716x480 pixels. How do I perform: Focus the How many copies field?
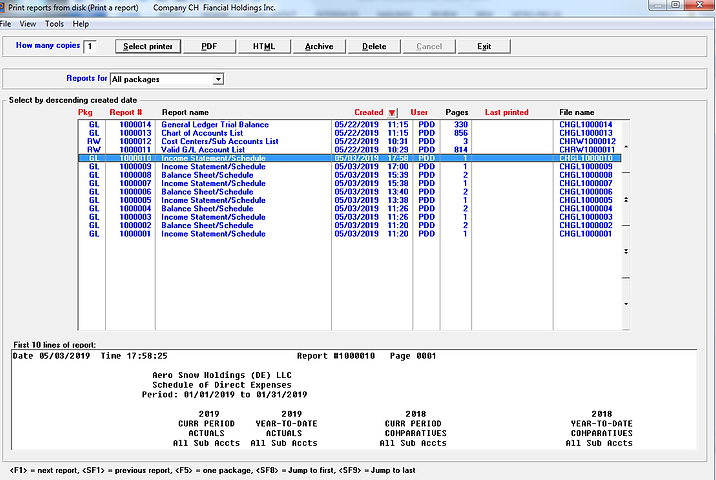(90, 46)
